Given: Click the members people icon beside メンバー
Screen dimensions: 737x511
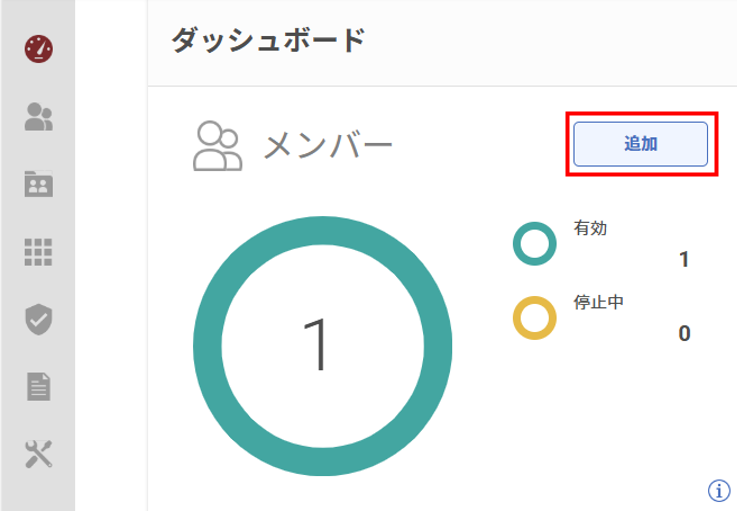Looking at the screenshot, I should coord(217,146).
